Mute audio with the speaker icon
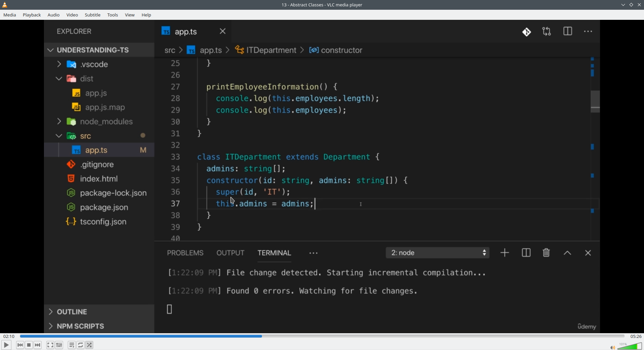This screenshot has width=644, height=350. pos(612,347)
